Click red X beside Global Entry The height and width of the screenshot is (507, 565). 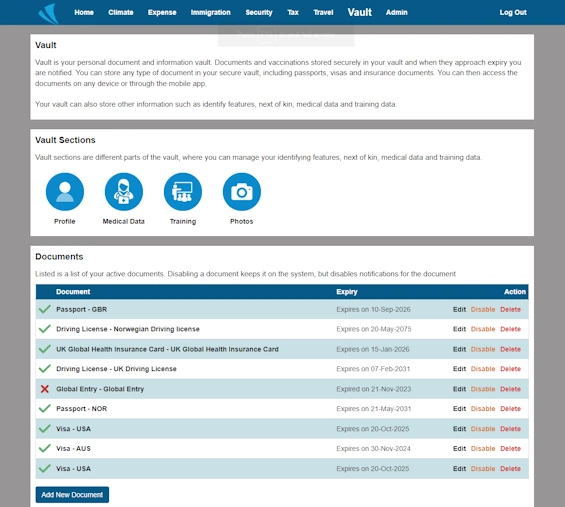point(45,389)
